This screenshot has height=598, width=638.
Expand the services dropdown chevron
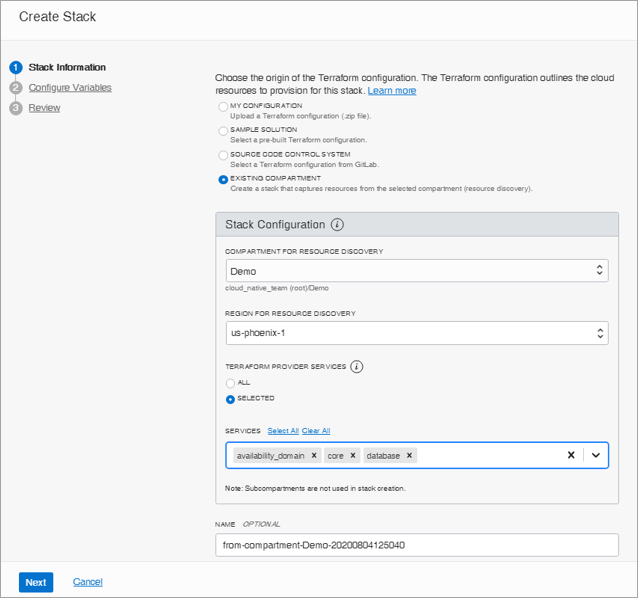pyautogui.click(x=596, y=455)
